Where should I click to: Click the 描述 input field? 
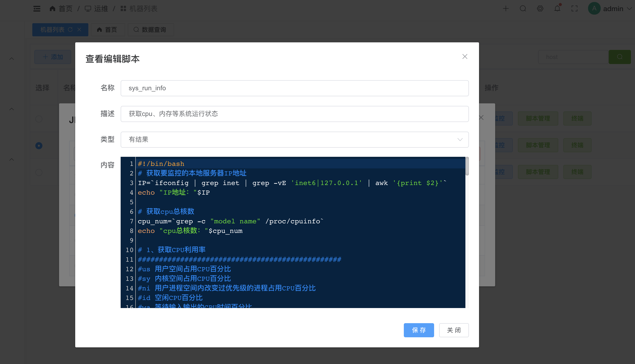295,114
